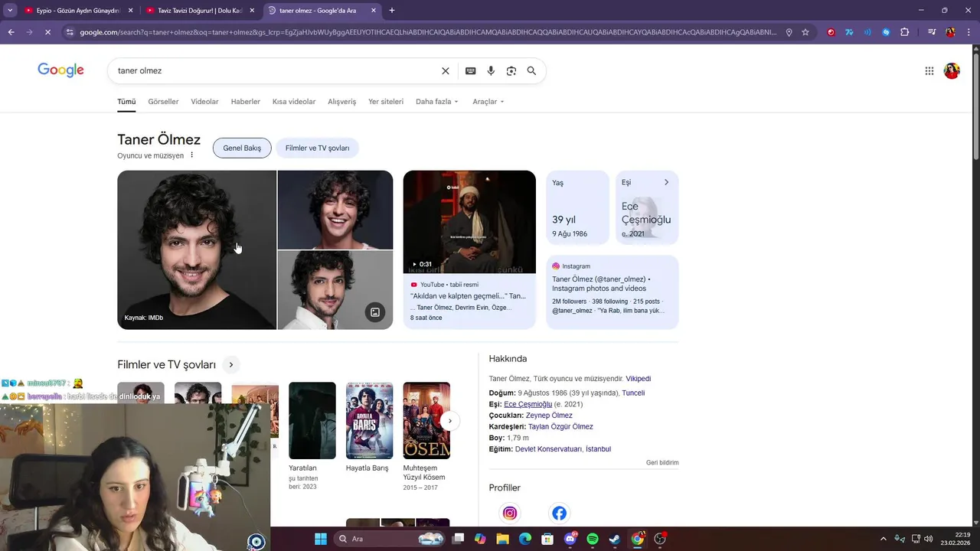Switch to Eypio browser tab
The width and height of the screenshot is (980, 551).
coord(77,11)
